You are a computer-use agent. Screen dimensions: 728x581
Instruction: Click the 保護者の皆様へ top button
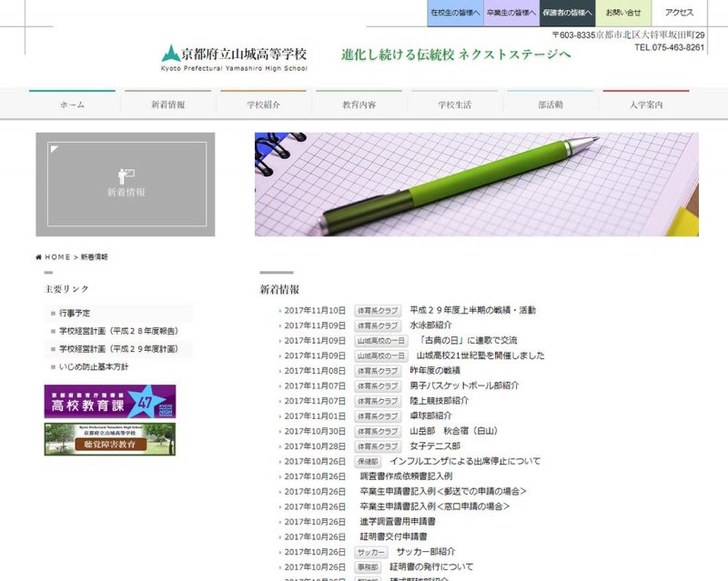567,13
